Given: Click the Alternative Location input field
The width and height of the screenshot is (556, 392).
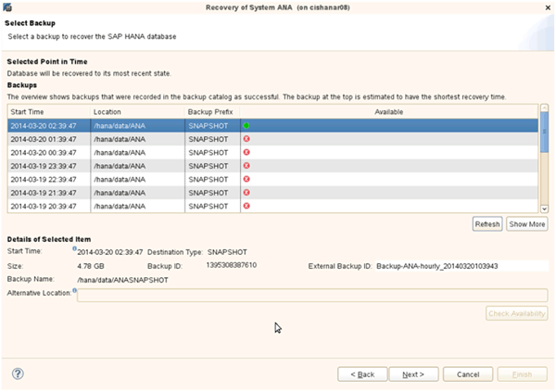Looking at the screenshot, I should coord(312,295).
